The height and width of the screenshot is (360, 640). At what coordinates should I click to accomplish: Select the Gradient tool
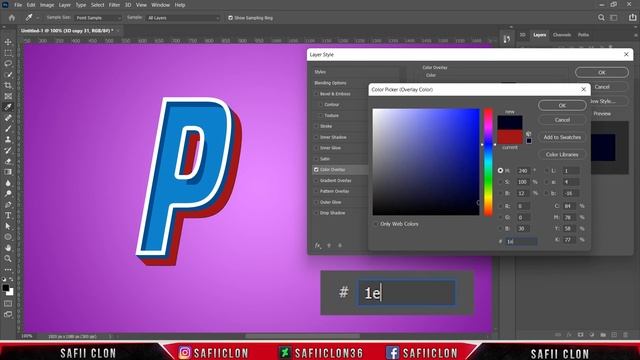pos(8,172)
